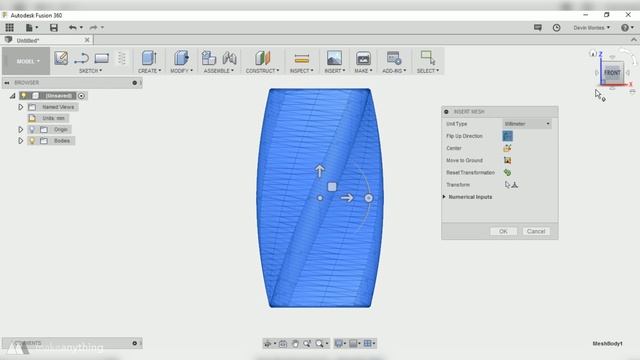The image size is (640, 360).
Task: Activate the Unsaved component radio button
Action: click(82, 96)
